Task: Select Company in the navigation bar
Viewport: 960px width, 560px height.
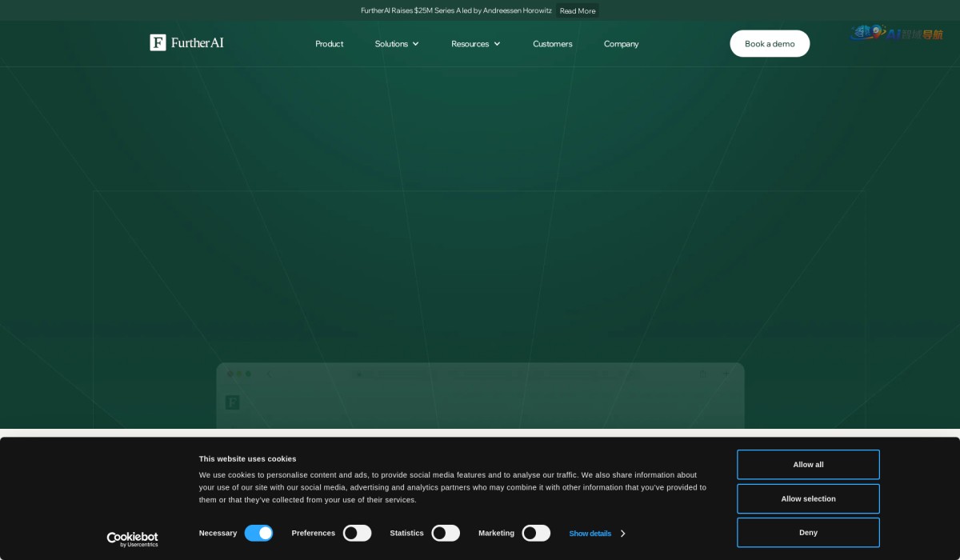Action: 621,44
